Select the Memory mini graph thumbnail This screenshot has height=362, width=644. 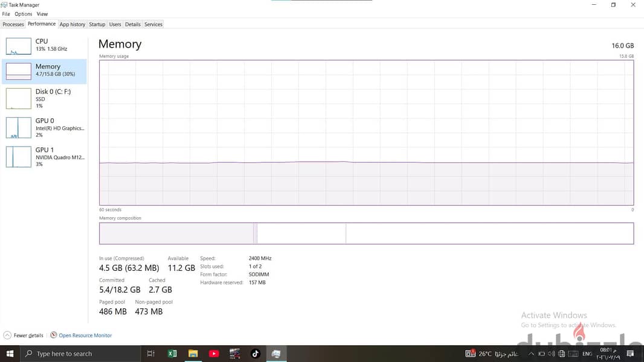point(19,71)
